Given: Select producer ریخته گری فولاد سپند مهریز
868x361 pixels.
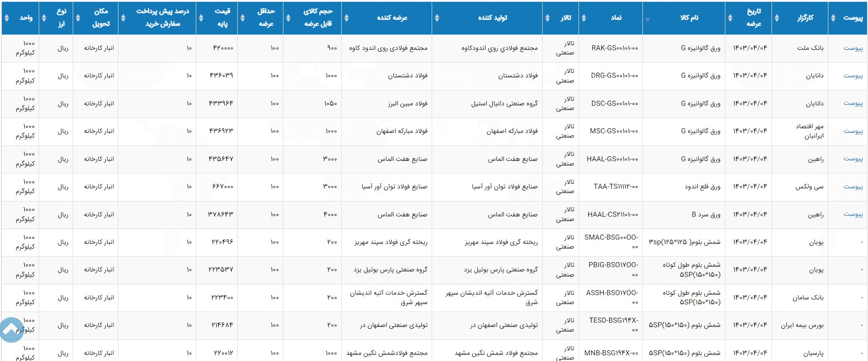Looking at the screenshot, I should [x=501, y=242].
